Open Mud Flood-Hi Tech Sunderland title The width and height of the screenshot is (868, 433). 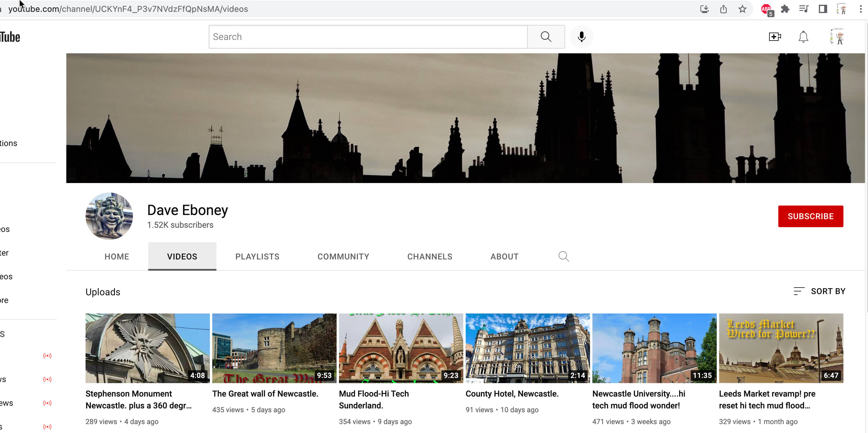374,399
